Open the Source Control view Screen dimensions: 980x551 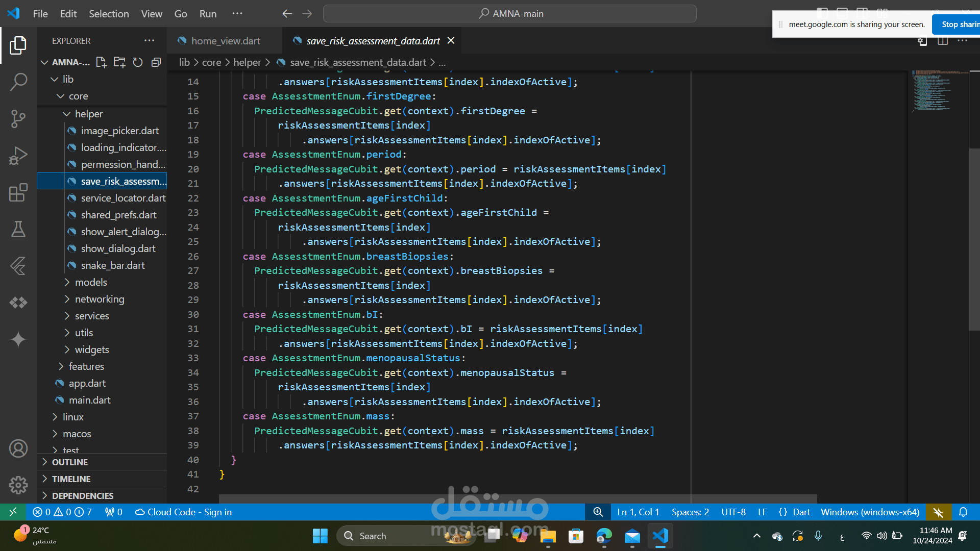pos(18,118)
